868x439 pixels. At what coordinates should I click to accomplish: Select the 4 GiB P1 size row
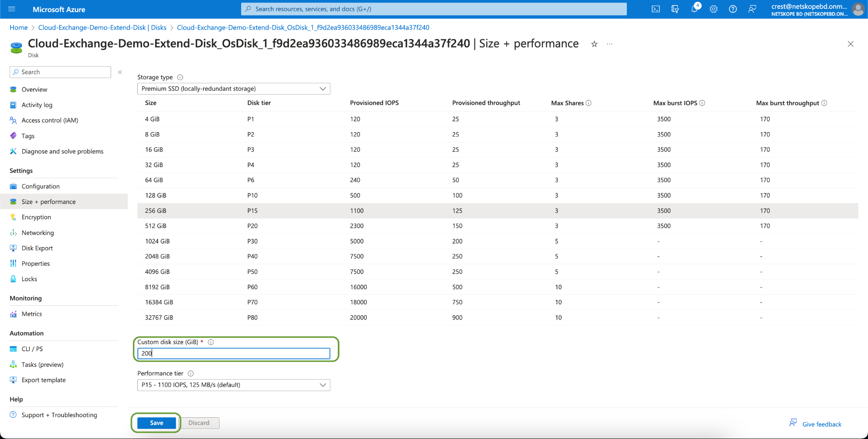[x=498, y=119]
